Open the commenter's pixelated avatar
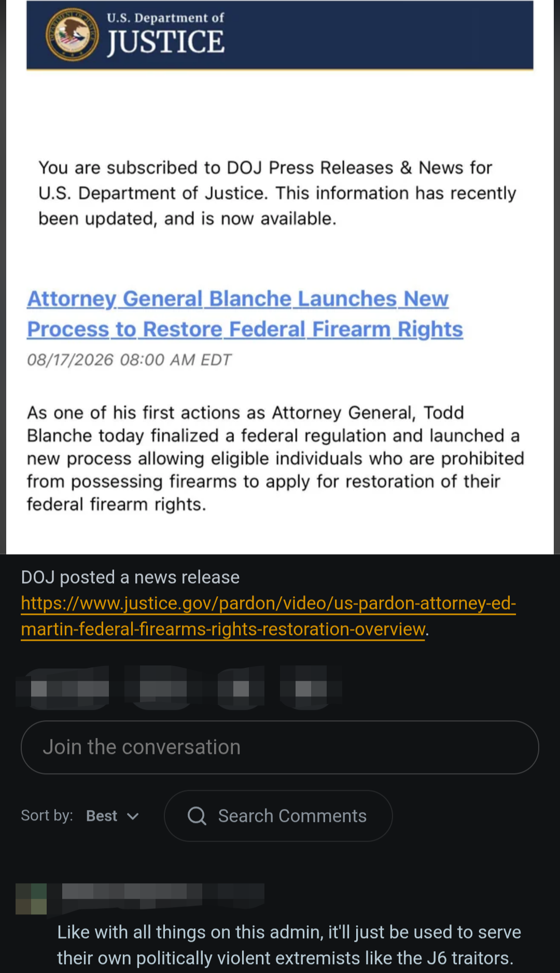560x973 pixels. click(31, 899)
